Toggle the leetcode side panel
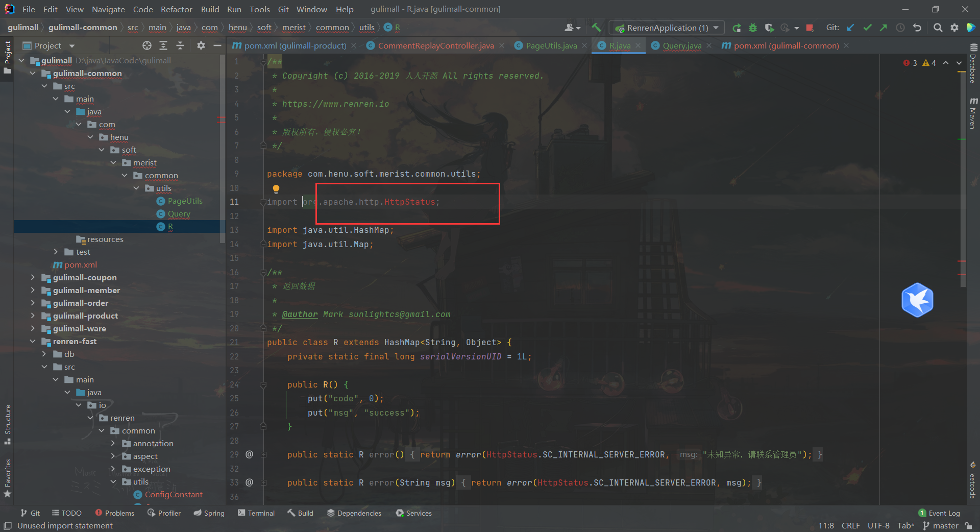Screen dimensions: 980x532 pos(973,480)
